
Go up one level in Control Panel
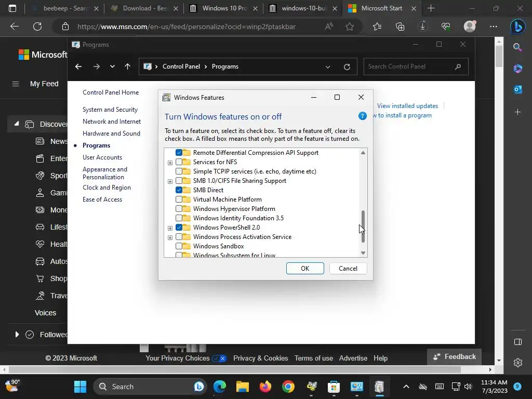pos(128,66)
